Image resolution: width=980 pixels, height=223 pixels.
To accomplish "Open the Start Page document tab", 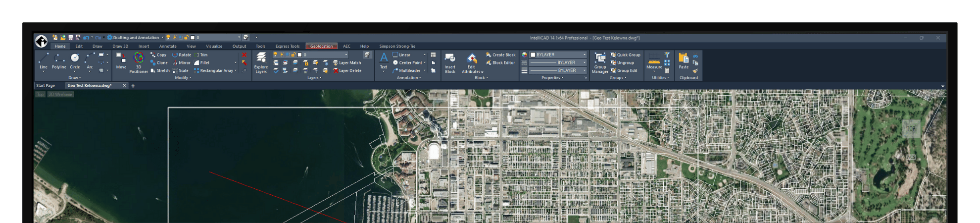I will coord(46,86).
